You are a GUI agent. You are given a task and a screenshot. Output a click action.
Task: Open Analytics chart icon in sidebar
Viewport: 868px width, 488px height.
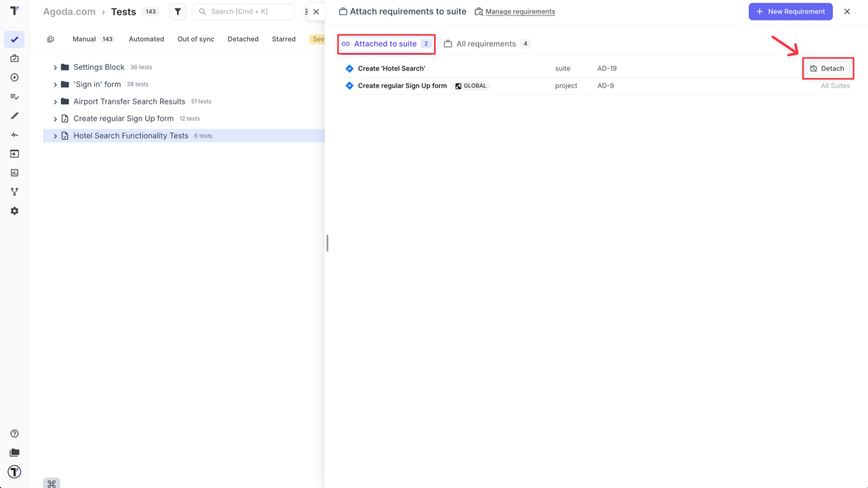pyautogui.click(x=14, y=173)
